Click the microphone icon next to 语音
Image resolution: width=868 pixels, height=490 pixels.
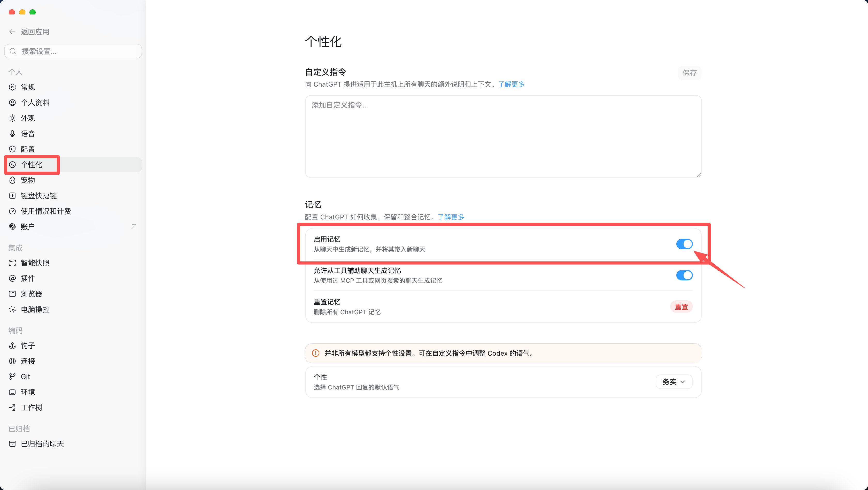tap(12, 133)
